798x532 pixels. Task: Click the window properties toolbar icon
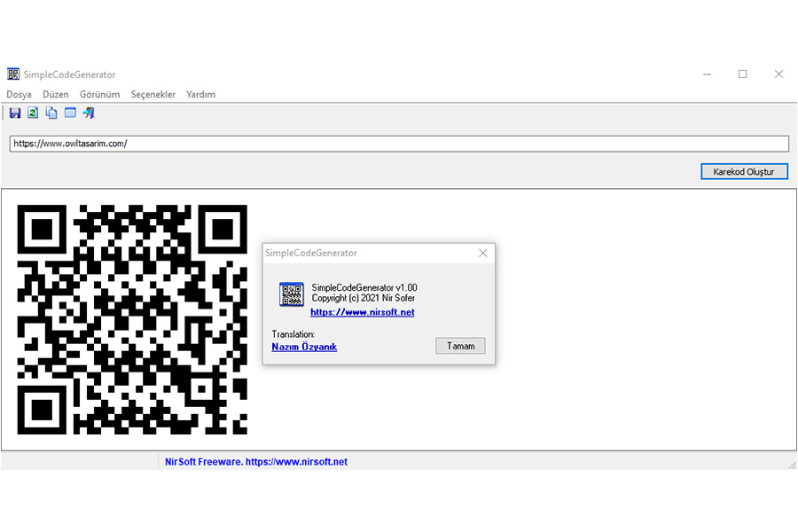pos(70,113)
